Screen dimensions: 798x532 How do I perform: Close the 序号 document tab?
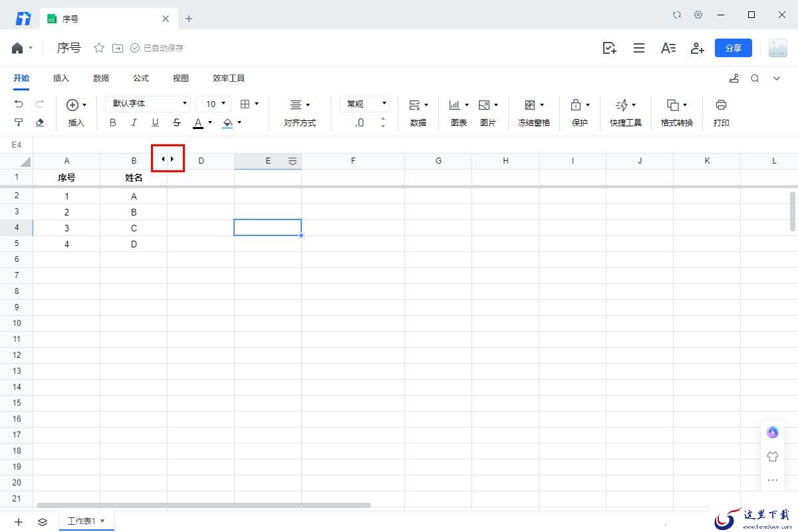coord(166,19)
